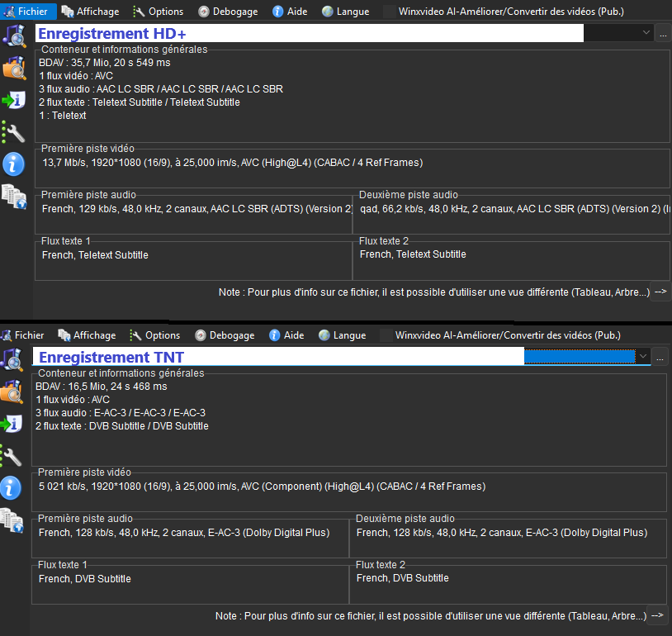This screenshot has width=672, height=636.
Task: Open Options menu in HD+ window
Action: [159, 12]
